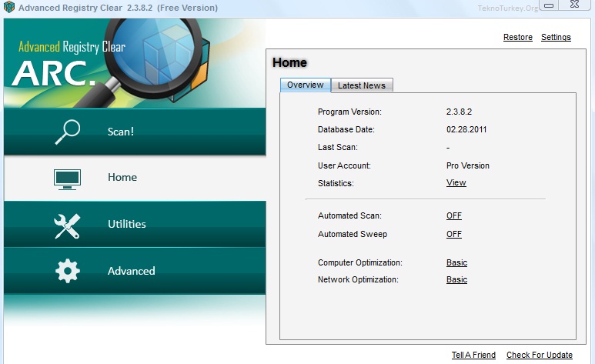Click the Network Optimization: label
The height and width of the screenshot is (364, 595).
tap(358, 280)
